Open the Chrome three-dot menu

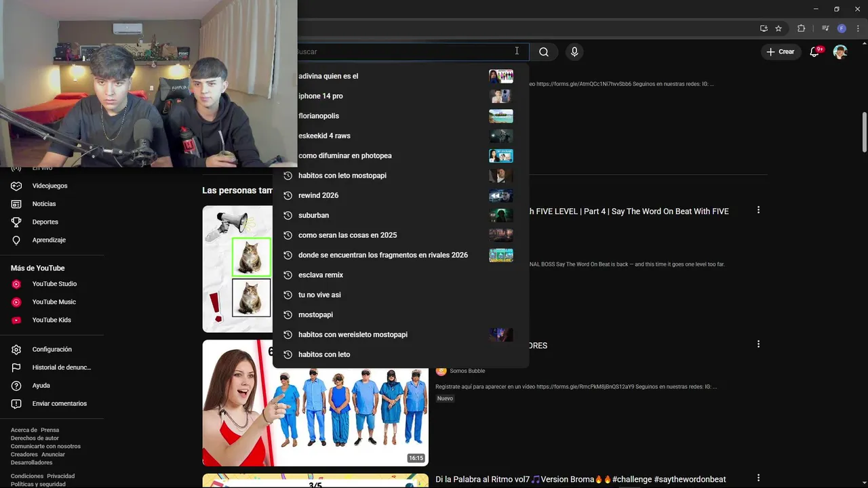click(858, 28)
